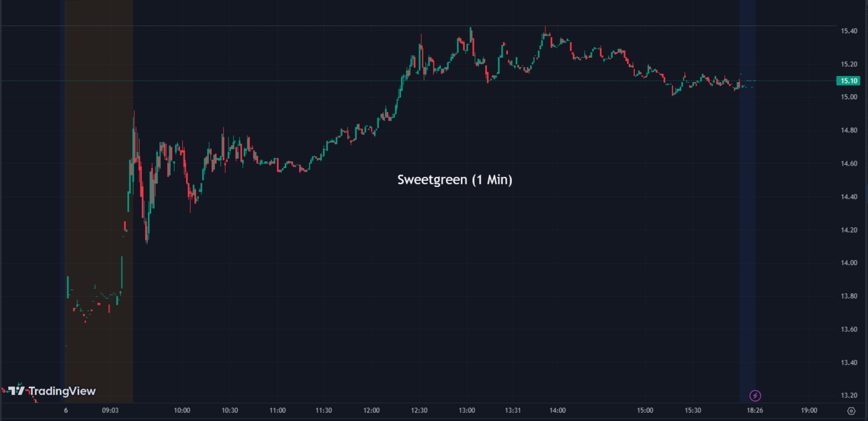868x421 pixels.
Task: Click the 11:00 time axis label
Action: point(277,410)
